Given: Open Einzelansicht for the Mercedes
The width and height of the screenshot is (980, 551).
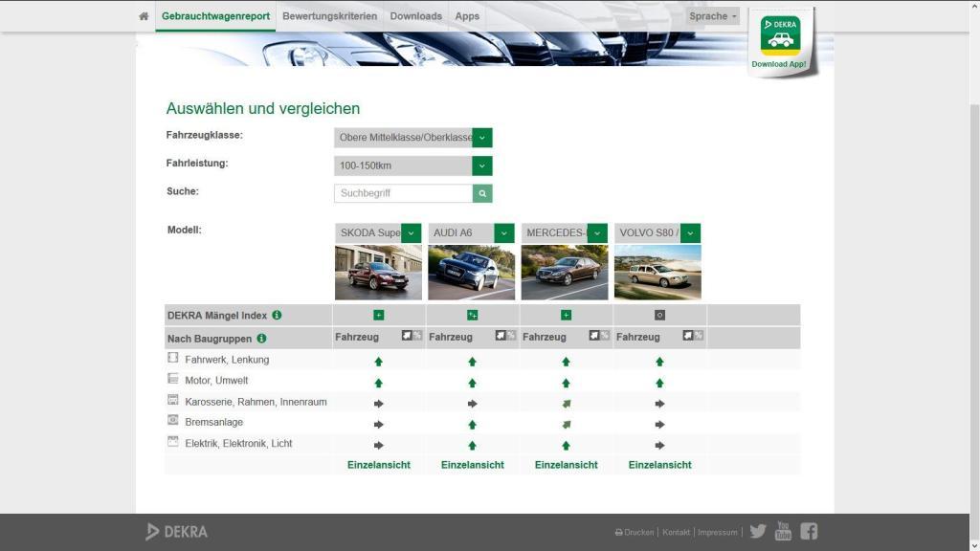Looking at the screenshot, I should (x=567, y=465).
